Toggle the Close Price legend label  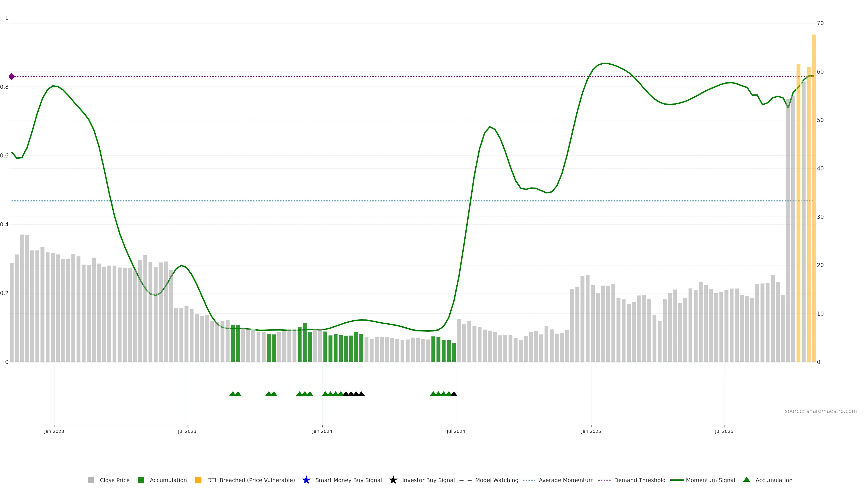pyautogui.click(x=115, y=480)
